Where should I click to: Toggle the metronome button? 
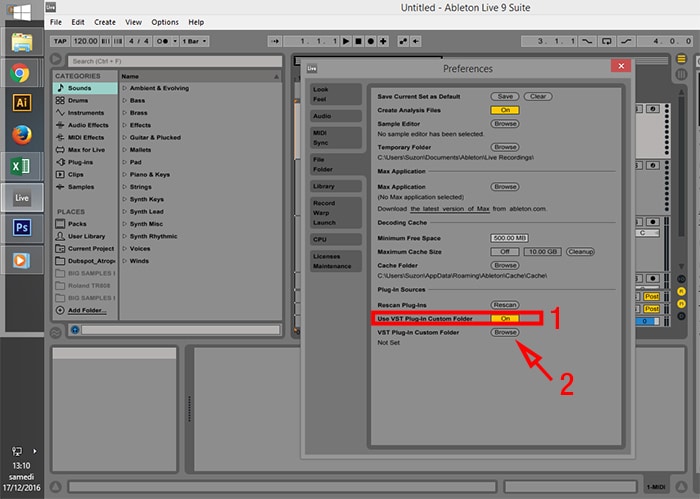click(x=162, y=41)
